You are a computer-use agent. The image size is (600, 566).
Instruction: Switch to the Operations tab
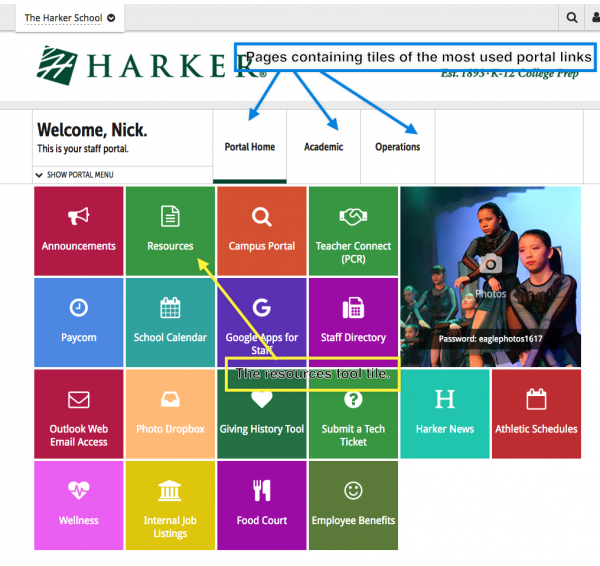397,147
